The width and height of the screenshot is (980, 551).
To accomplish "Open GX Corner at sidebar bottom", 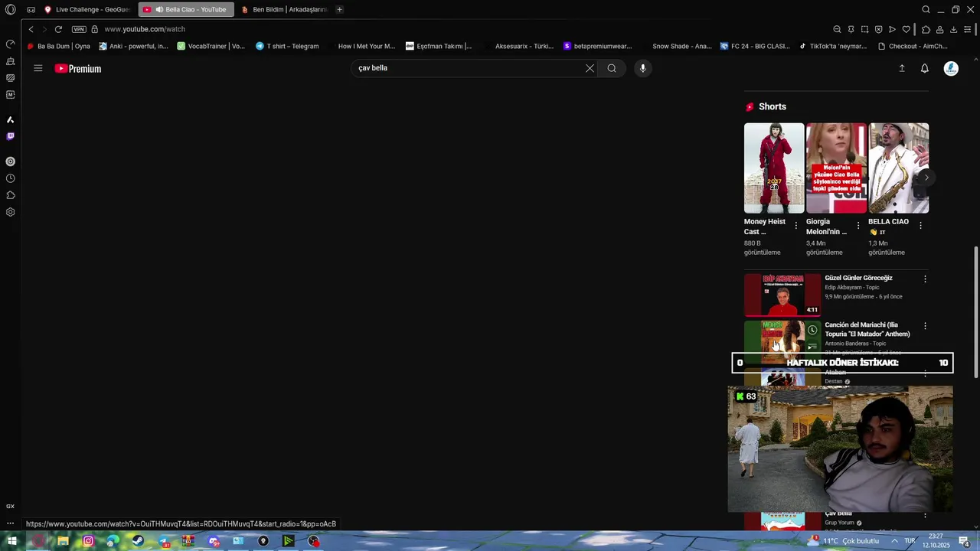I will 10,507.
